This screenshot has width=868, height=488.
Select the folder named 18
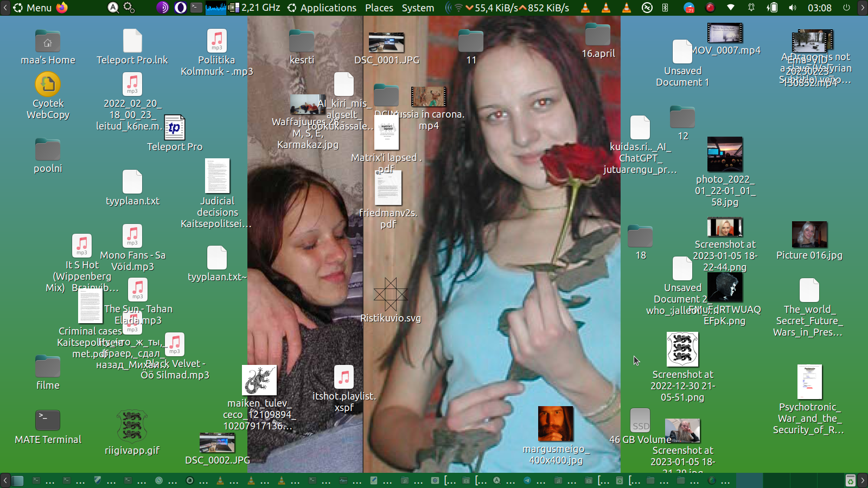[640, 243]
